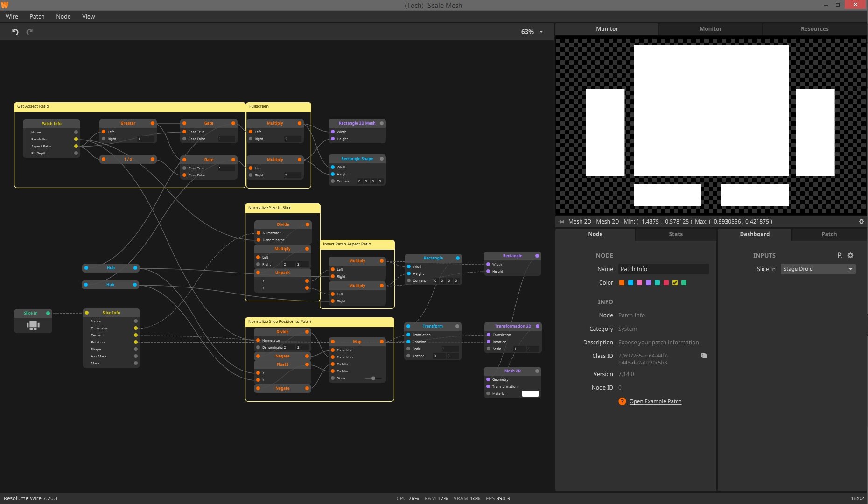
Task: Click the redo arrow icon
Action: [x=29, y=32]
